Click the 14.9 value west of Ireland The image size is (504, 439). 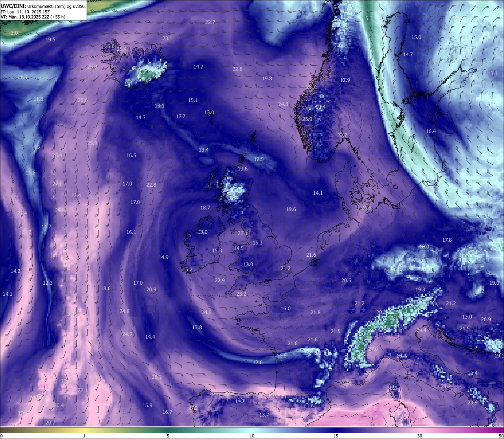(163, 257)
